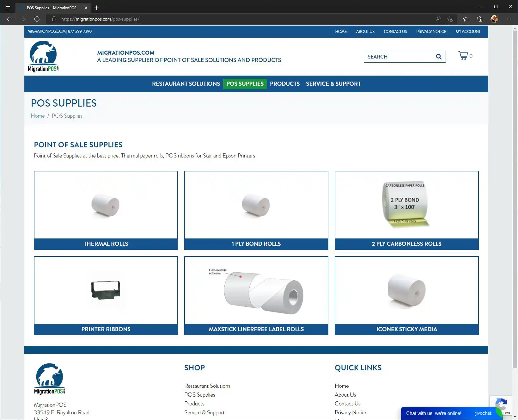
Task: Open footer Restaurant Solutions link
Action: (207, 386)
